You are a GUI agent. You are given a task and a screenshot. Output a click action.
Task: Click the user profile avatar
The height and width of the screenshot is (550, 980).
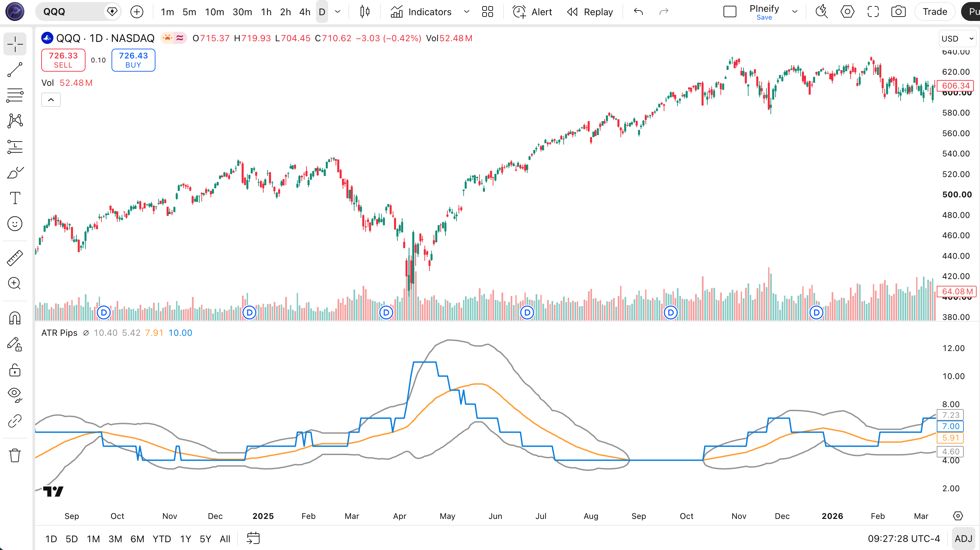click(15, 11)
